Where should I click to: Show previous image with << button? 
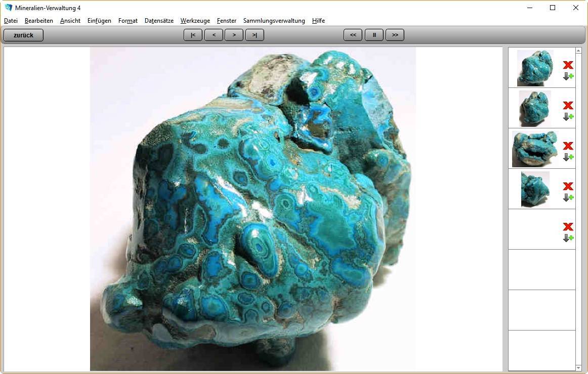pos(353,35)
